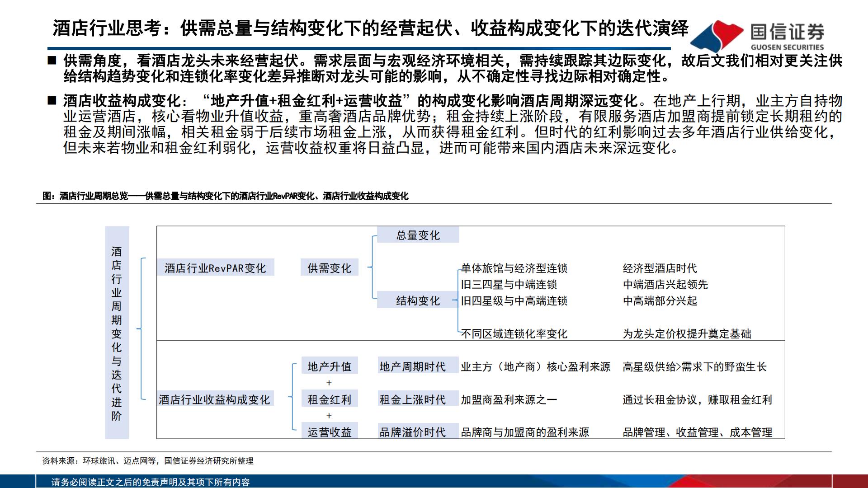The height and width of the screenshot is (488, 868).
Task: Select the 总量变化 box
Action: pos(418,235)
